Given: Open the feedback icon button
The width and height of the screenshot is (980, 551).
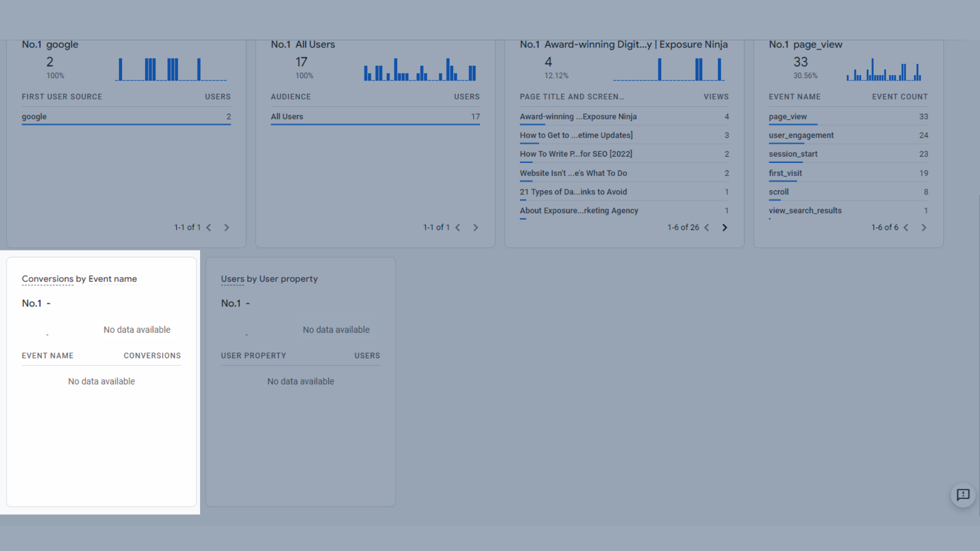Looking at the screenshot, I should tap(963, 495).
